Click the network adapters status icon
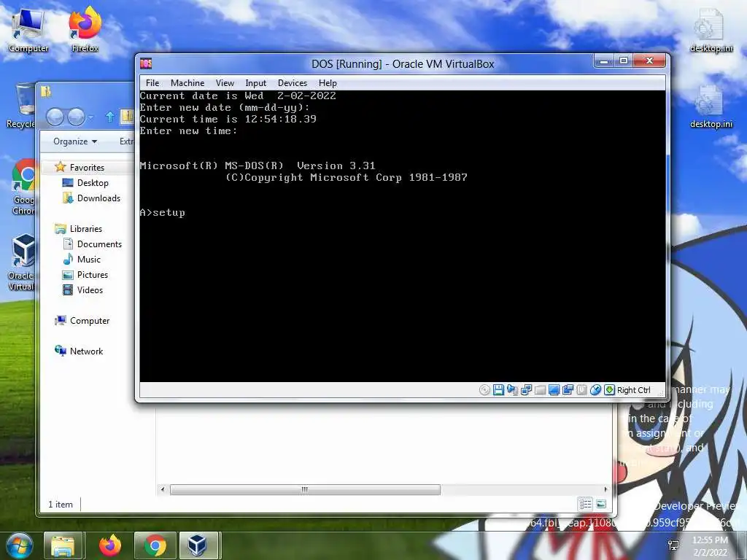The width and height of the screenshot is (747, 560). point(526,390)
